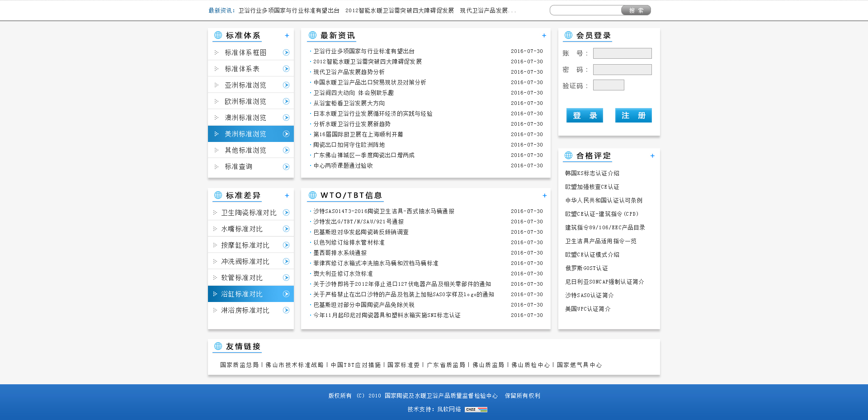This screenshot has width=868, height=420.
Task: Click the 搜索 search button
Action: point(636,10)
